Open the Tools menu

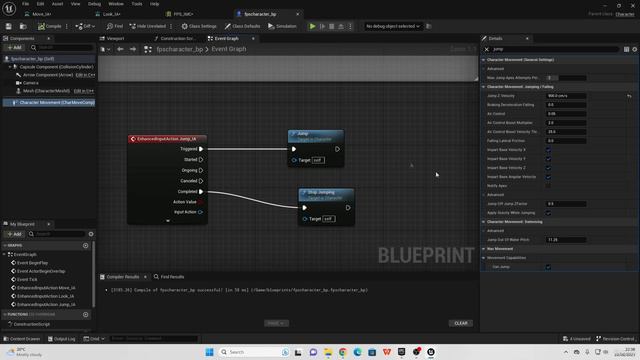tap(137, 4)
